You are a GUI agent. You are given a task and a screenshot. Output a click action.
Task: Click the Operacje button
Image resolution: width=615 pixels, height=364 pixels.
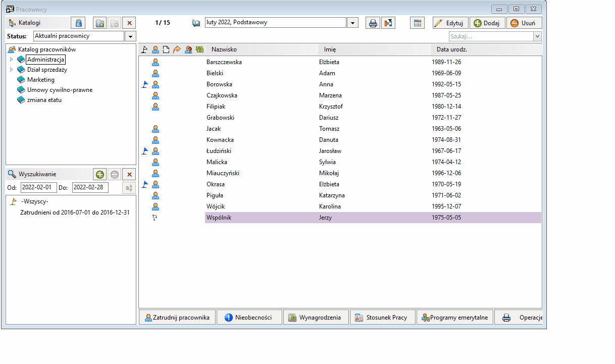(519, 318)
